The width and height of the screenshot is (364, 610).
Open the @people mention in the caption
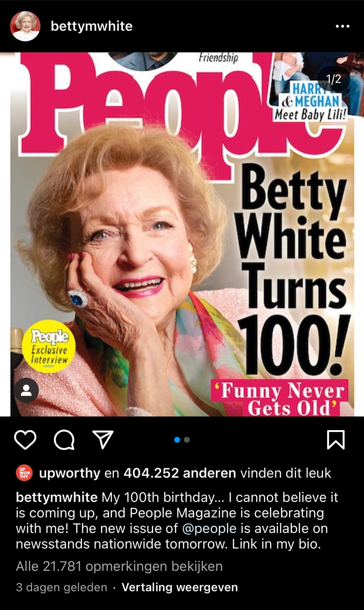coord(209,528)
